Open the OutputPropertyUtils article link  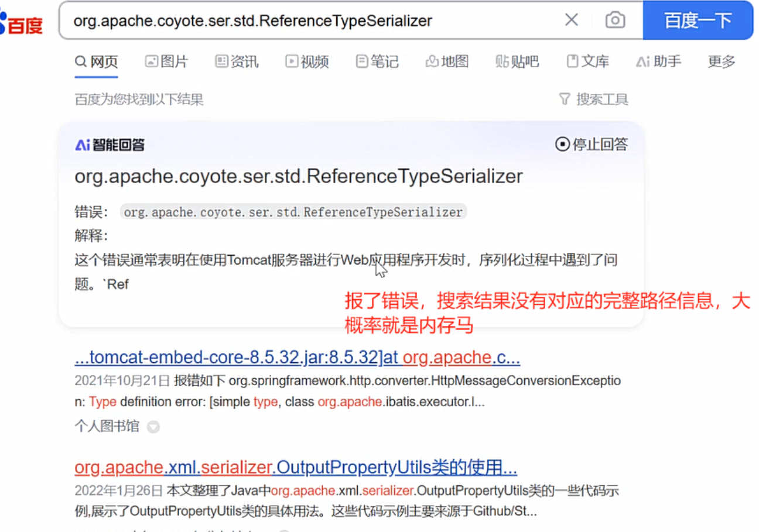(296, 467)
